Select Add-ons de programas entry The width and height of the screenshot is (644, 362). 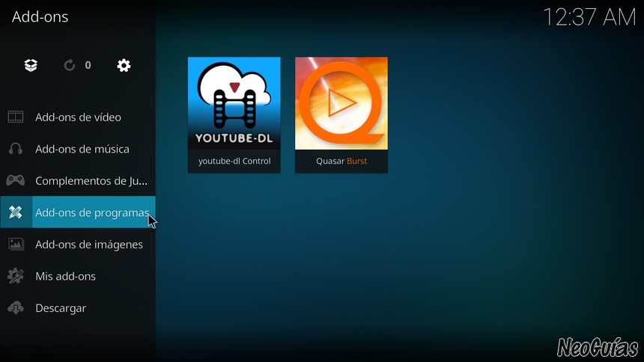(78, 212)
